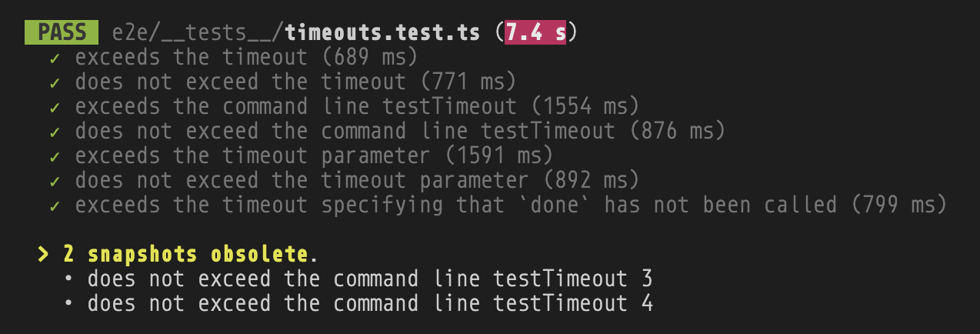
Task: Click checkmark next to the 1554 ms test
Action: click(x=55, y=108)
